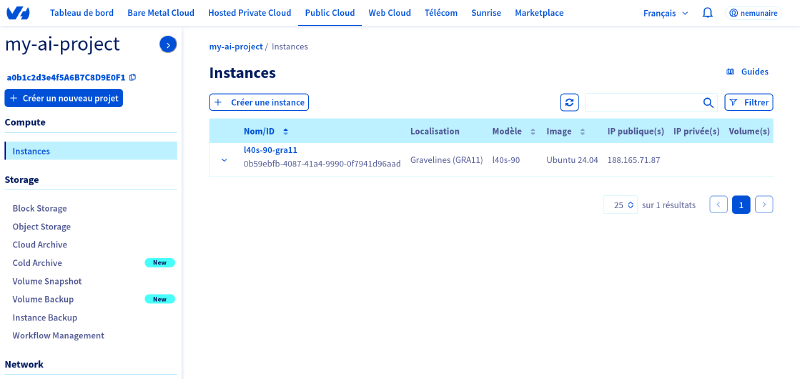Screen dimensions: 800x379
Task: Open Cold Archive in sidebar
Action: click(37, 263)
